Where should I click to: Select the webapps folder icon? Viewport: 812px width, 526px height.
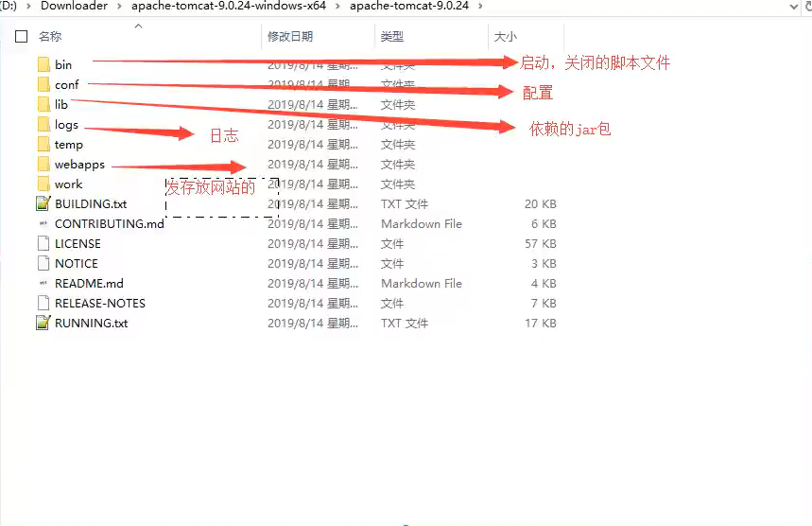[43, 165]
